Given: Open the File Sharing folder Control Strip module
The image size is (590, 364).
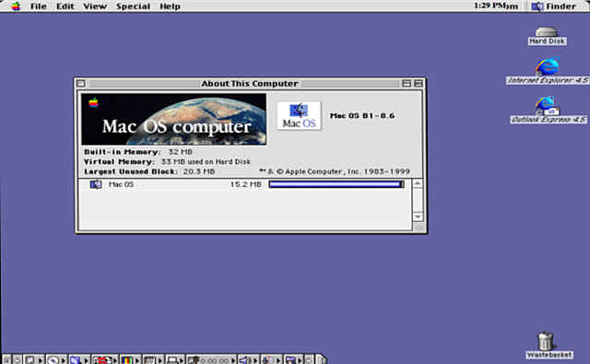Looking at the screenshot, I should [x=79, y=360].
